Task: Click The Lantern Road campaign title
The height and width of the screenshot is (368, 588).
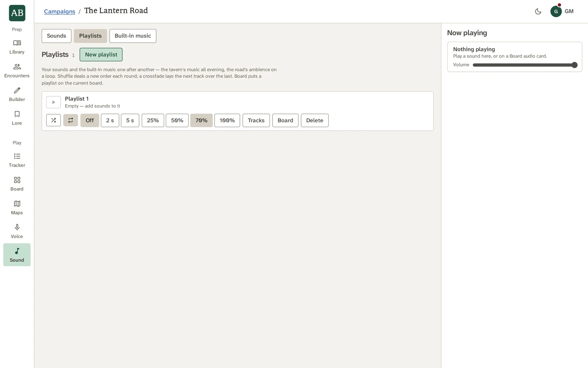Action: pyautogui.click(x=116, y=11)
